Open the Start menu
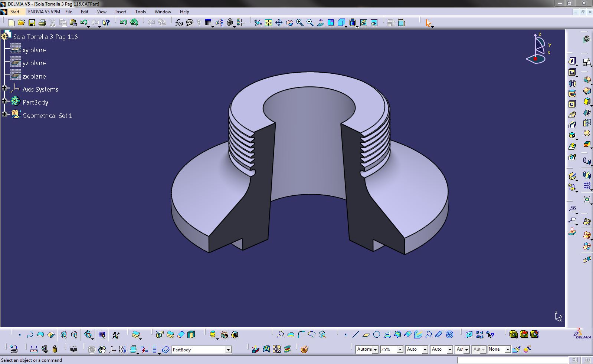The height and width of the screenshot is (364, 593). (14, 12)
